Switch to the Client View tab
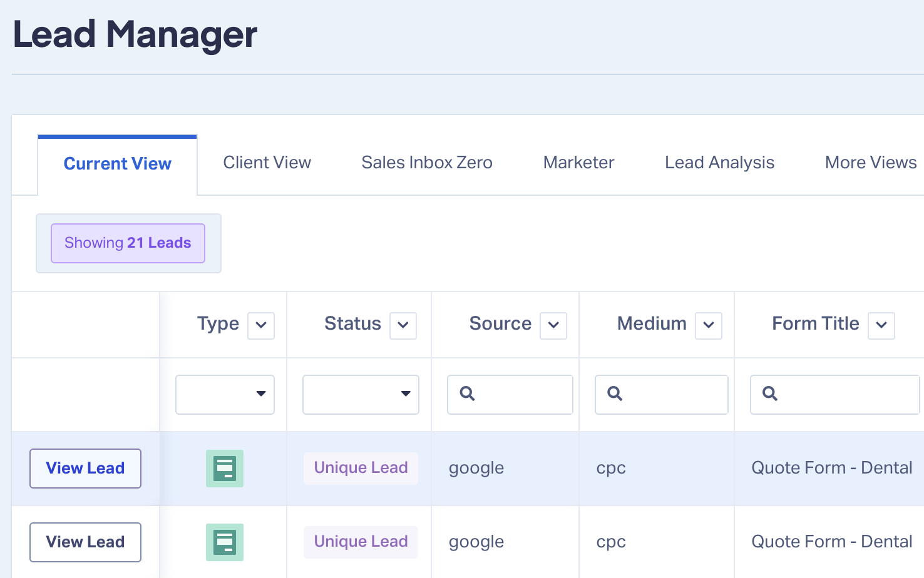This screenshot has width=924, height=578. coord(267,163)
